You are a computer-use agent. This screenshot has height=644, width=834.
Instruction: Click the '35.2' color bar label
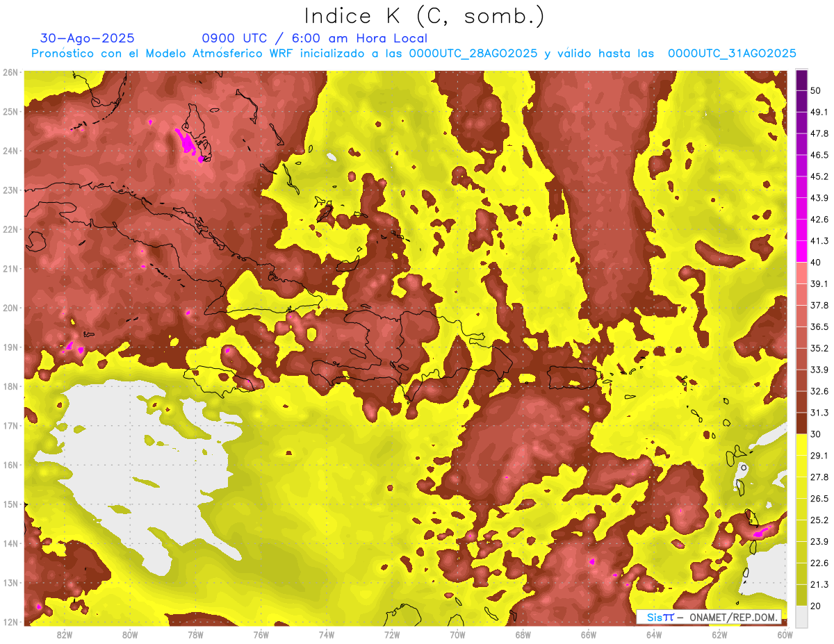tap(819, 348)
